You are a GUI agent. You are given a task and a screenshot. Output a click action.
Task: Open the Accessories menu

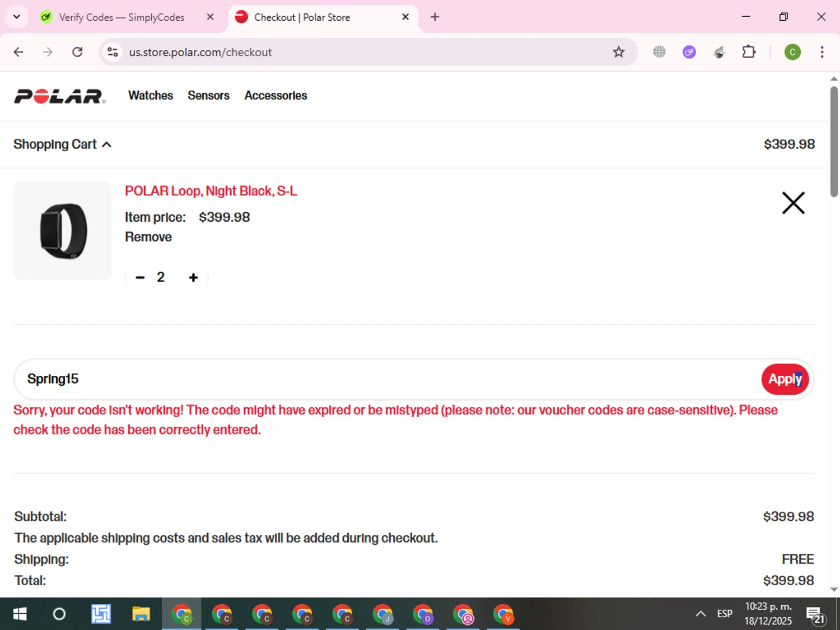coord(276,96)
